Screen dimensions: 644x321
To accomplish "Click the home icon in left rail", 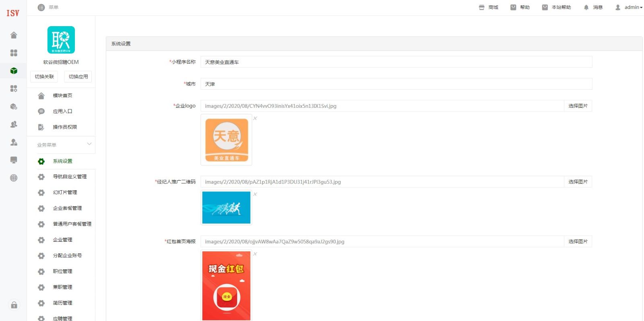I will (14, 35).
